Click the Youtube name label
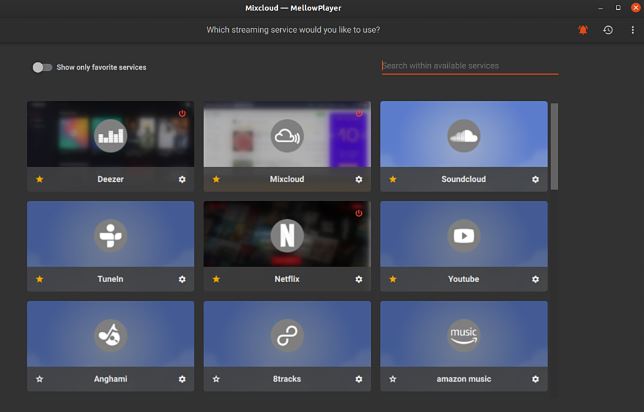Image resolution: width=644 pixels, height=412 pixels. coord(464,279)
